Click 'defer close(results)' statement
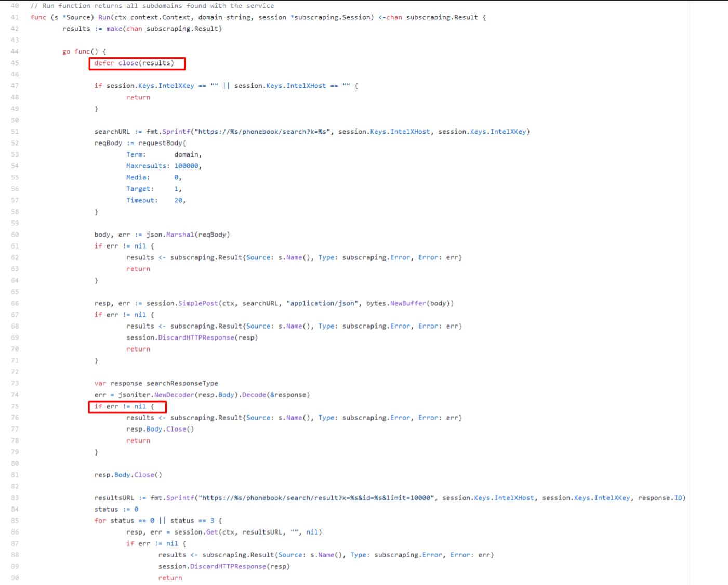The image size is (728, 585). [x=134, y=63]
